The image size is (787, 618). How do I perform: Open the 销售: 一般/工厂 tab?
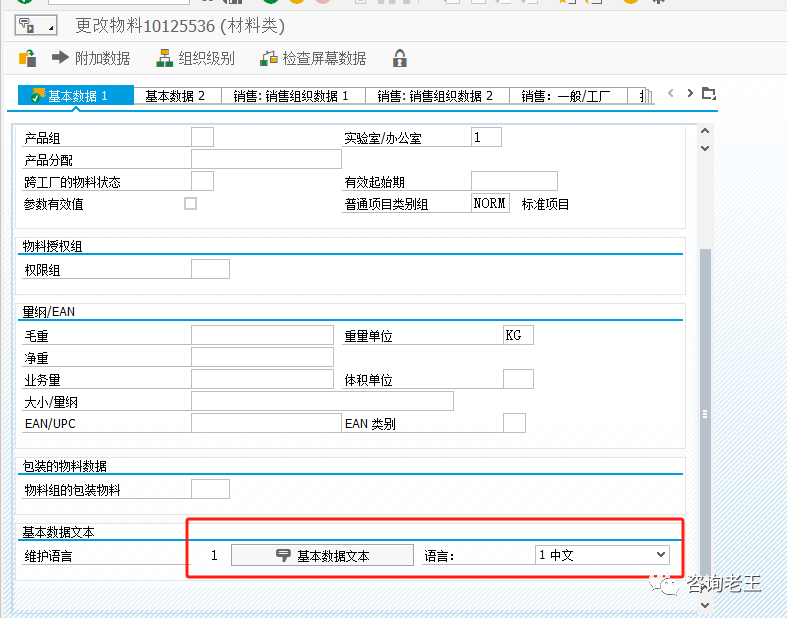(x=566, y=96)
